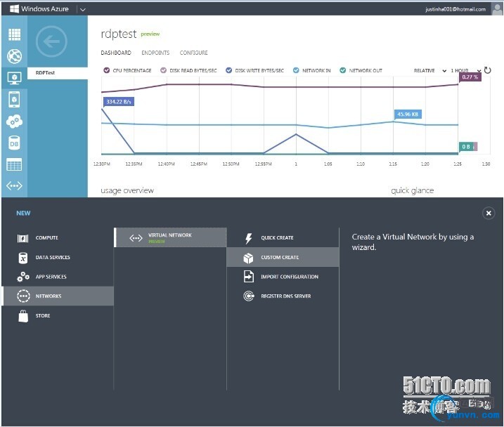Viewport: 504px width, 427px height.
Task: Select COMPUTE in the NEW menu
Action: coord(58,238)
